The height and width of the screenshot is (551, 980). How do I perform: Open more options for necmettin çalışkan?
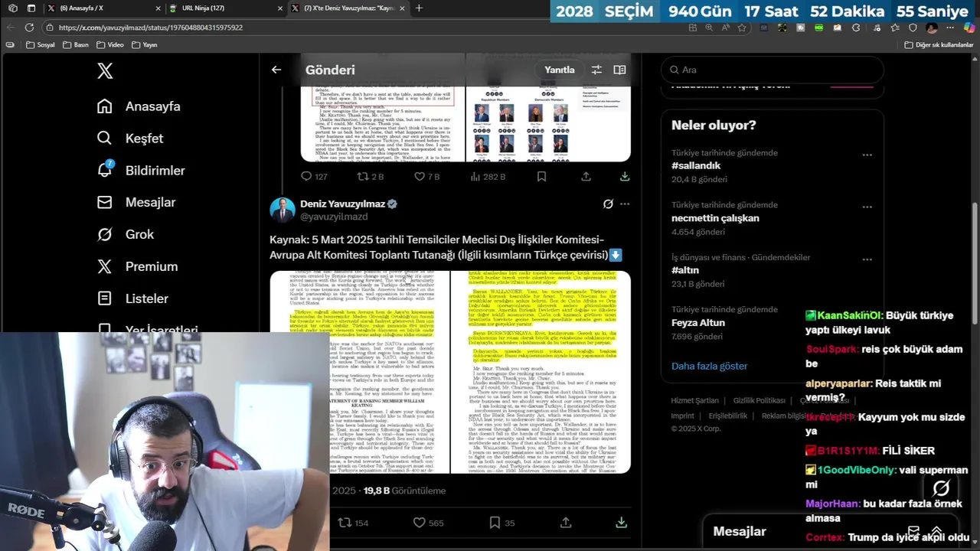[867, 207]
